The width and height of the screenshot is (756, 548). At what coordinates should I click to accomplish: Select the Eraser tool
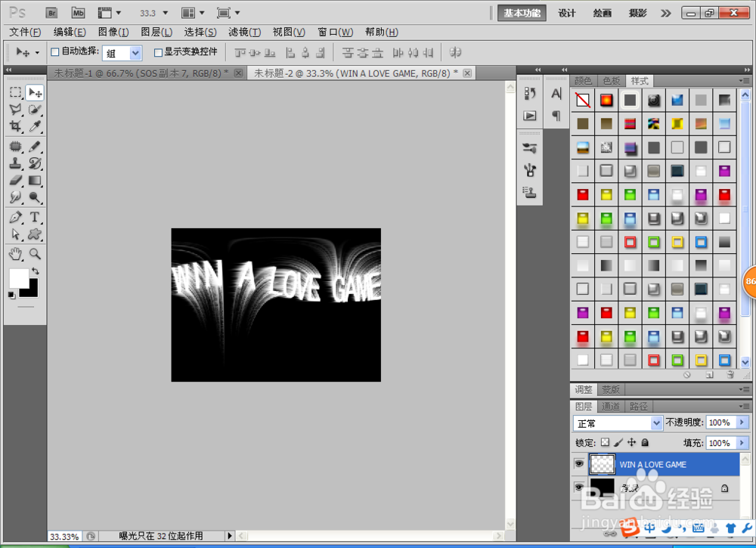point(16,180)
